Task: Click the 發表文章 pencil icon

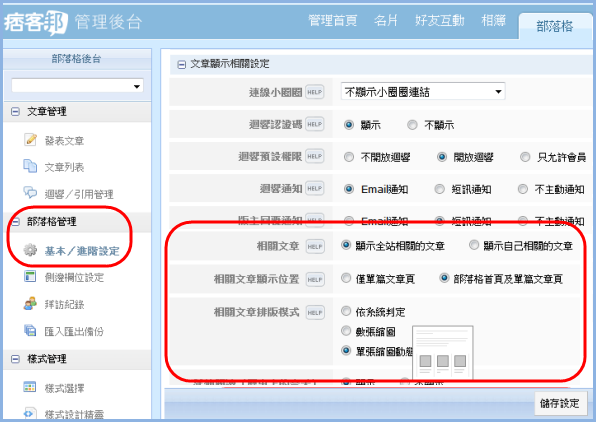Action: click(x=30, y=140)
